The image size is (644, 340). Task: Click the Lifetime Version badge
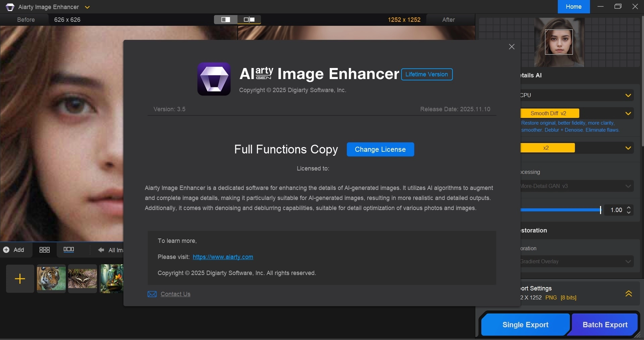click(427, 74)
